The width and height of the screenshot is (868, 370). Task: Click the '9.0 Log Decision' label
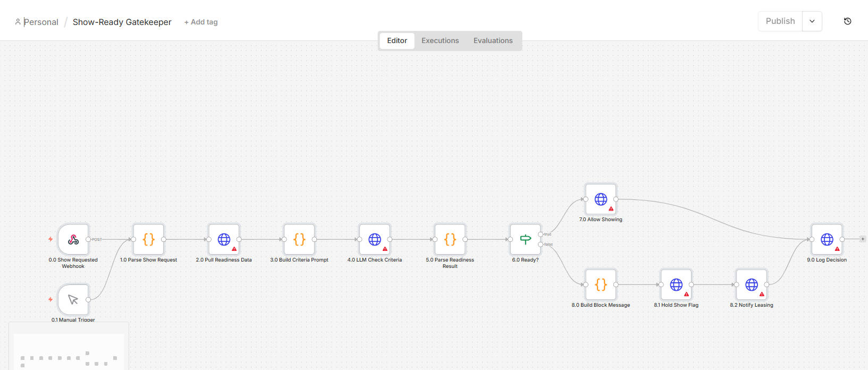coord(827,260)
